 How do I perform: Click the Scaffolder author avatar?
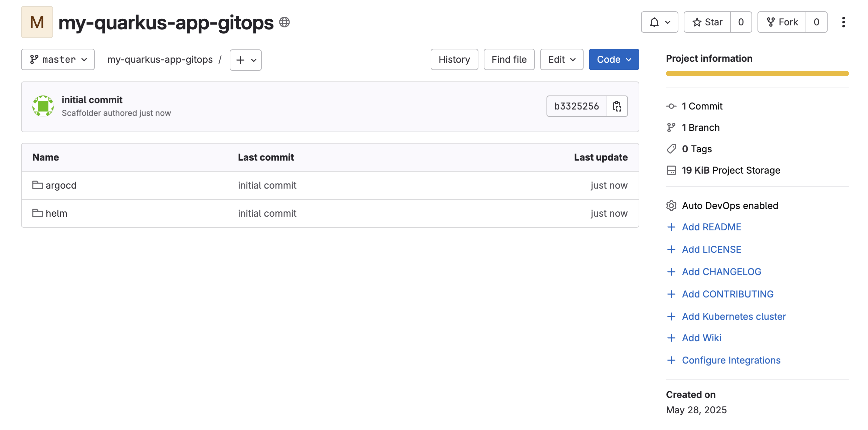pos(43,106)
